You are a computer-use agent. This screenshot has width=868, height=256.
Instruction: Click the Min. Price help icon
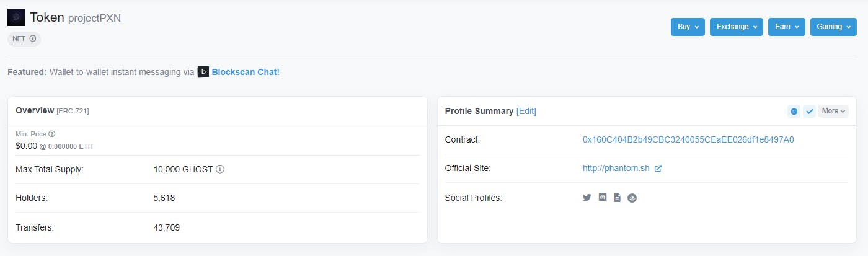tap(52, 134)
